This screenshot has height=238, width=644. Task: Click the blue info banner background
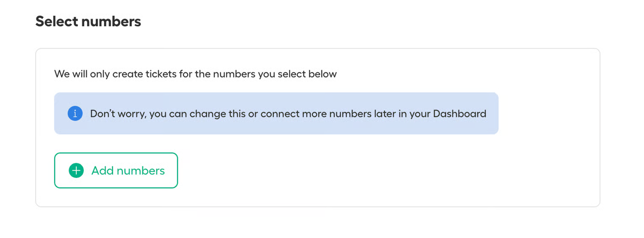(275, 127)
